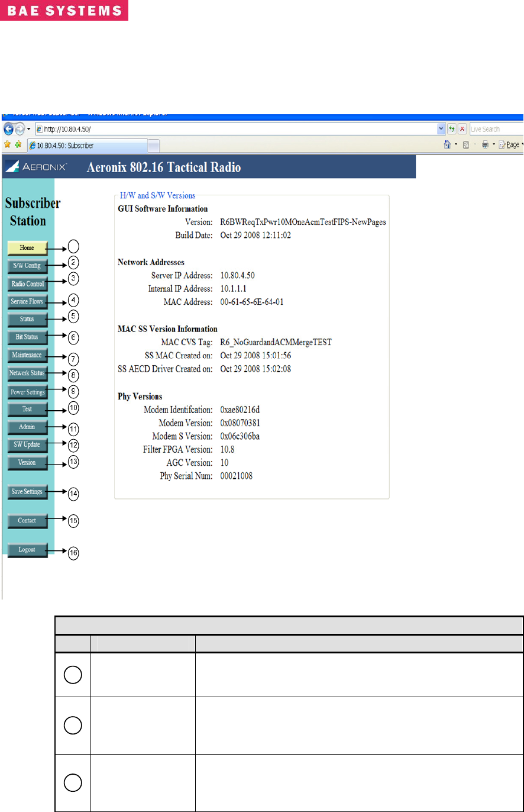Click the Add to Favorites icon
Image resolution: width=524 pixels, height=812 pixels.
(19, 144)
